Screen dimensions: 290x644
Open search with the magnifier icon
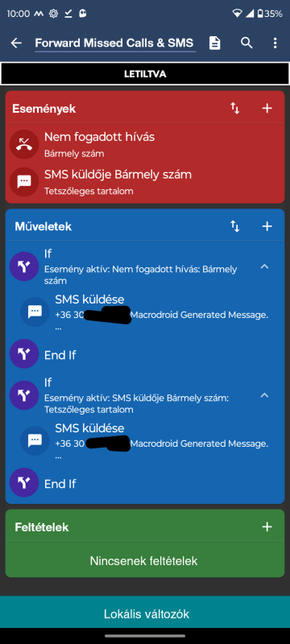tap(246, 43)
